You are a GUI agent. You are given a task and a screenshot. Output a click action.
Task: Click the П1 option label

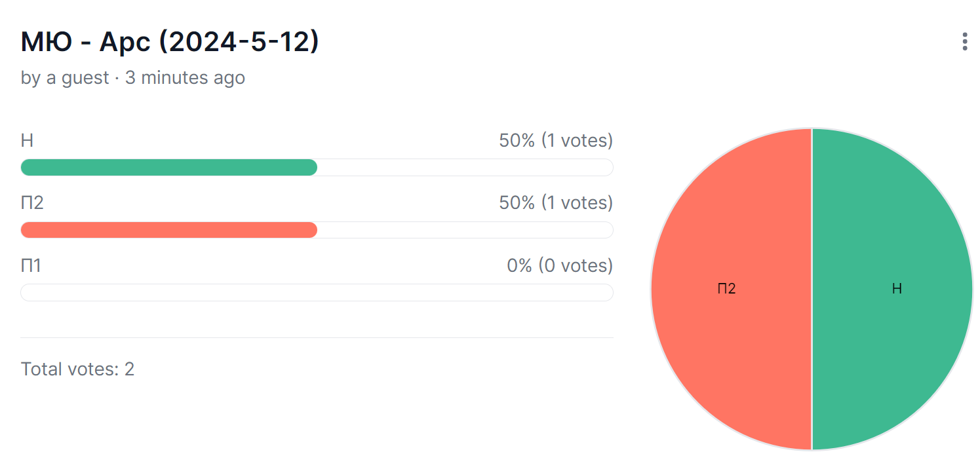pos(31,265)
